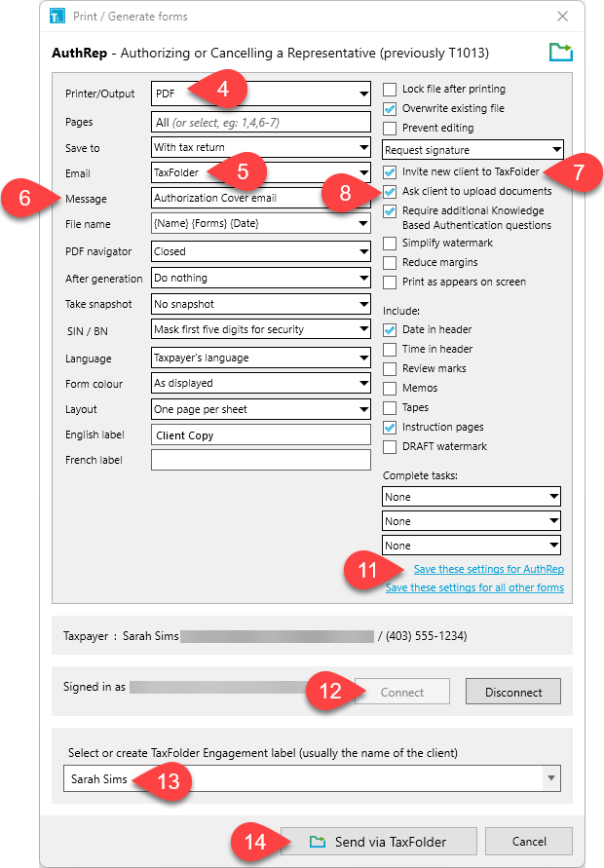Enable DRAFT watermark checkbox
Screen dimensions: 604x868
point(390,447)
